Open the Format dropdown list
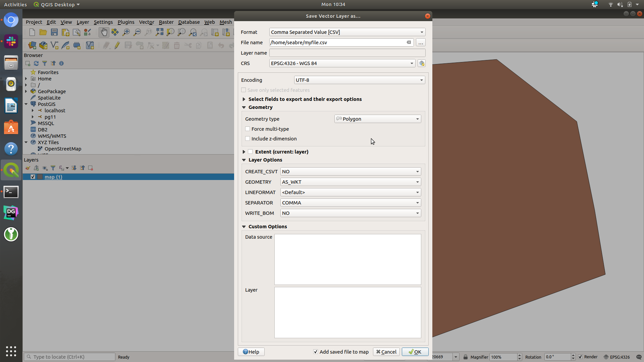 [347, 32]
